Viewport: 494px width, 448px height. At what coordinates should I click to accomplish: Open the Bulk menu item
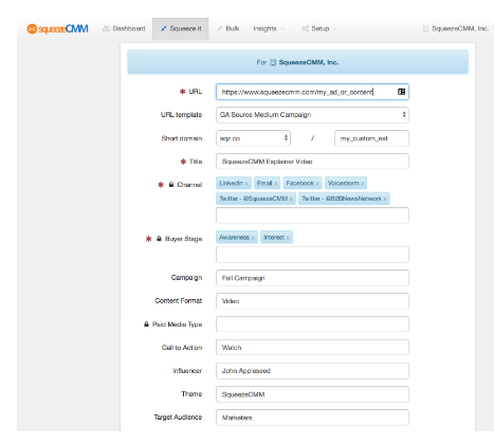point(228,29)
